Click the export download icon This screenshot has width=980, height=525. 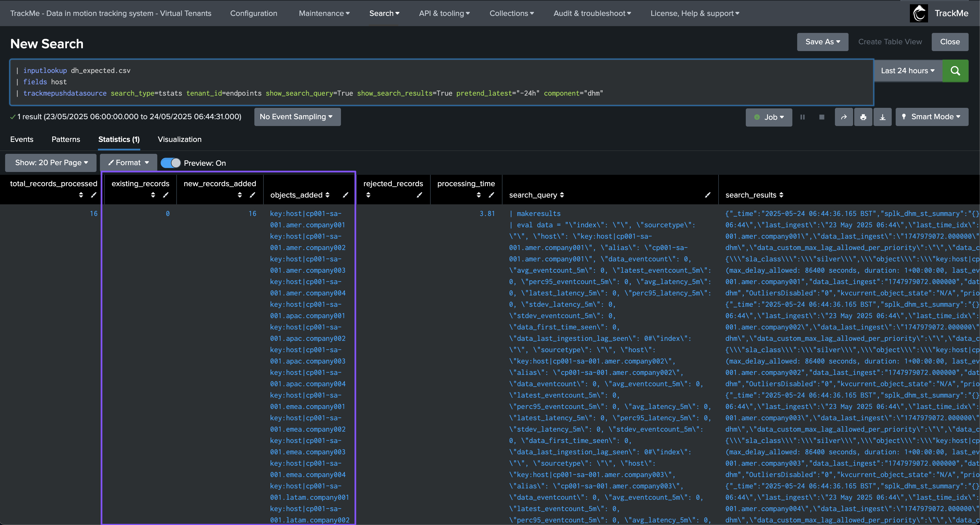coord(882,117)
